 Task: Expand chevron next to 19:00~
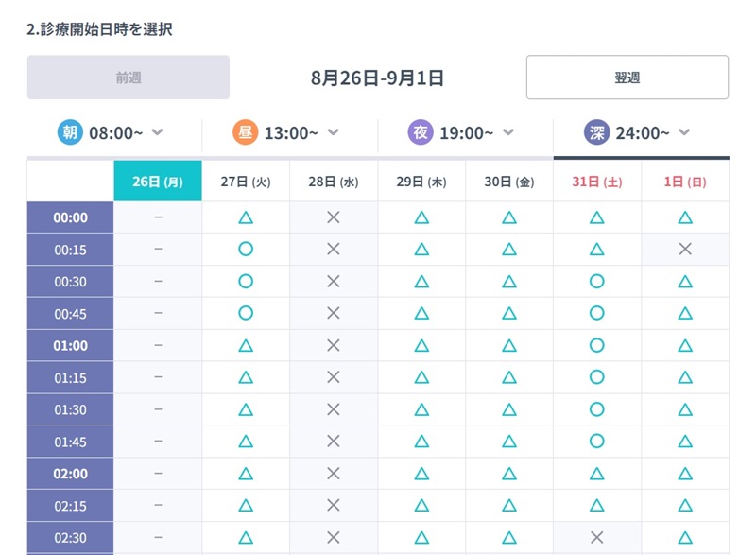coord(508,132)
